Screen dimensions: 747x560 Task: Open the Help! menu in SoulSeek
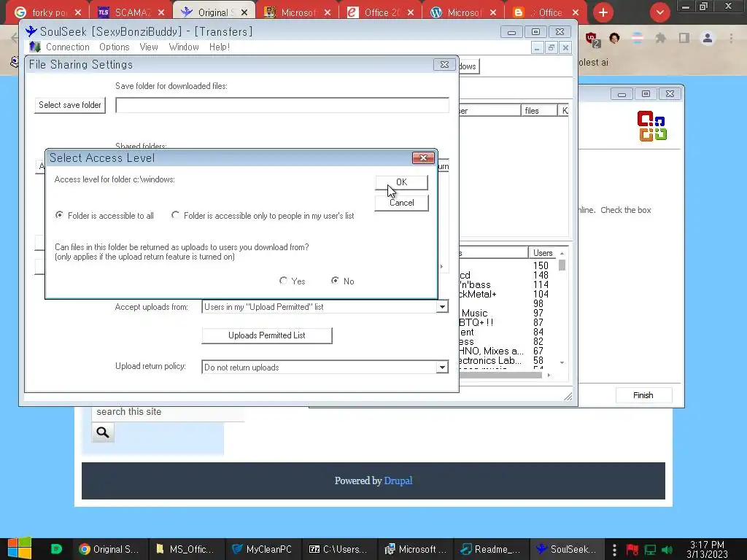click(219, 47)
